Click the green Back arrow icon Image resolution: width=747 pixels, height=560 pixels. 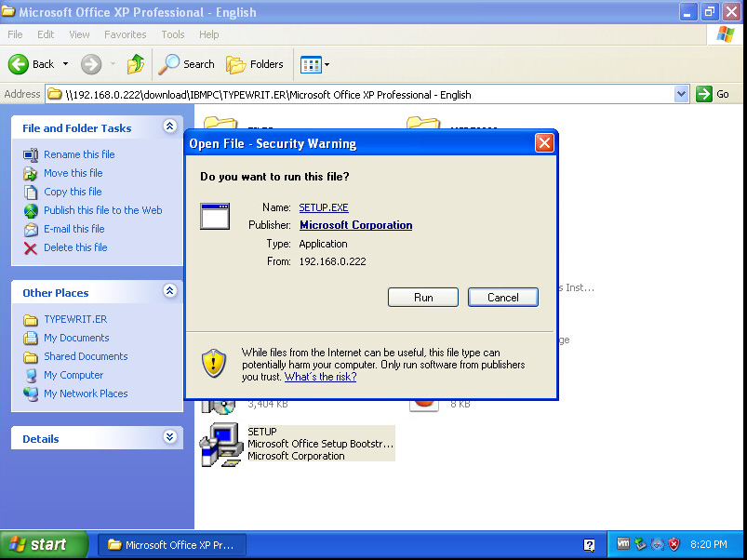pyautogui.click(x=18, y=64)
